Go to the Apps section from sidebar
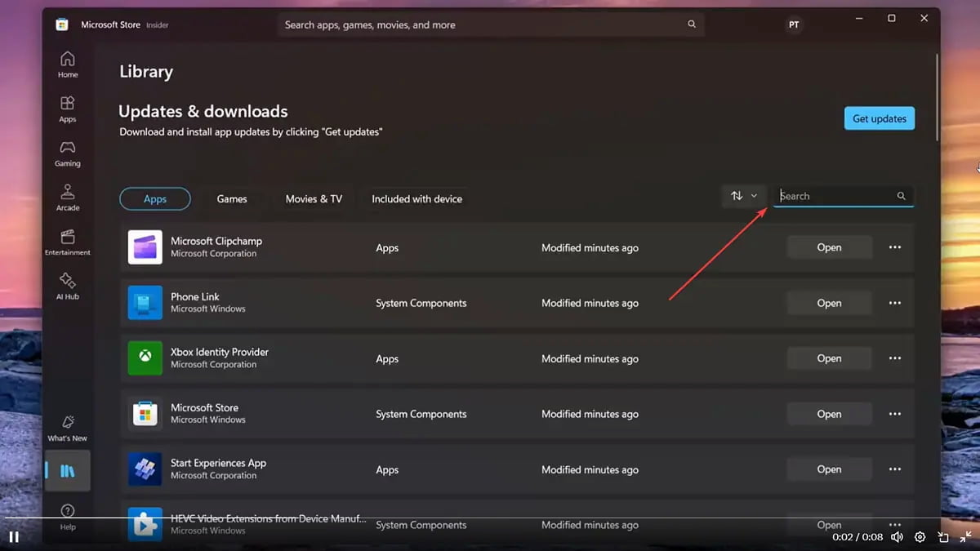980x551 pixels. (x=67, y=108)
